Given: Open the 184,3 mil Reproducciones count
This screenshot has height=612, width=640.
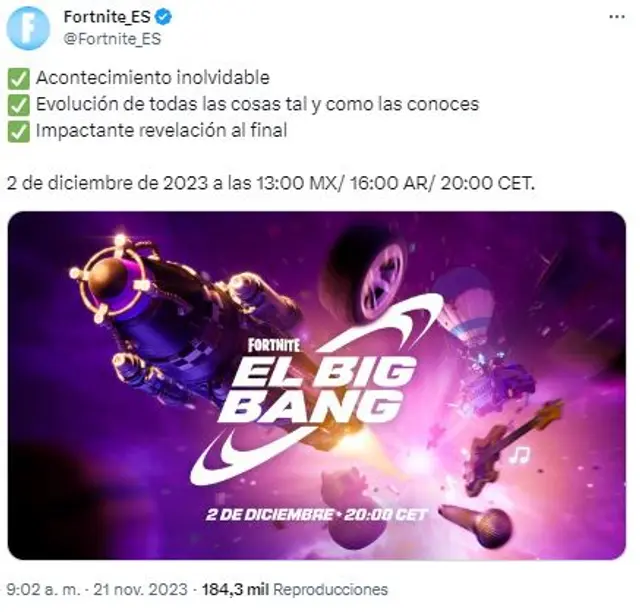Looking at the screenshot, I should click(295, 590).
